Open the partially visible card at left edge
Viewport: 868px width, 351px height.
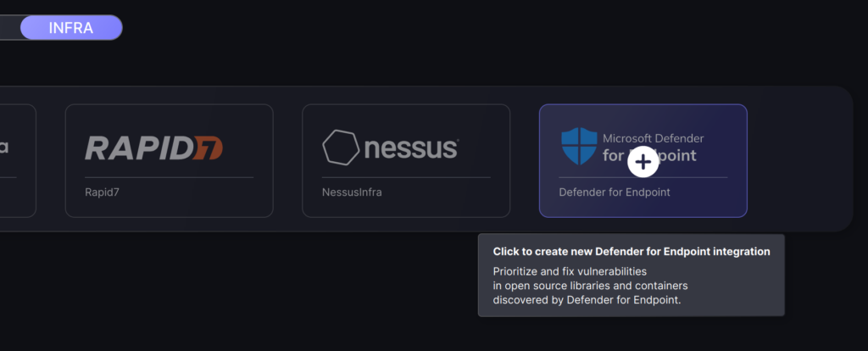click(x=18, y=160)
